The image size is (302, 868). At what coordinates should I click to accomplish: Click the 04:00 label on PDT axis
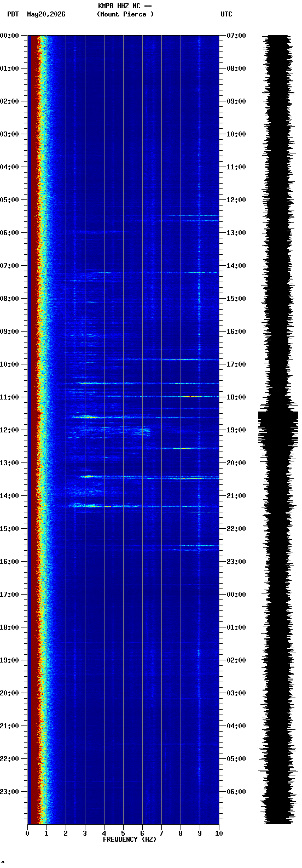click(9, 167)
